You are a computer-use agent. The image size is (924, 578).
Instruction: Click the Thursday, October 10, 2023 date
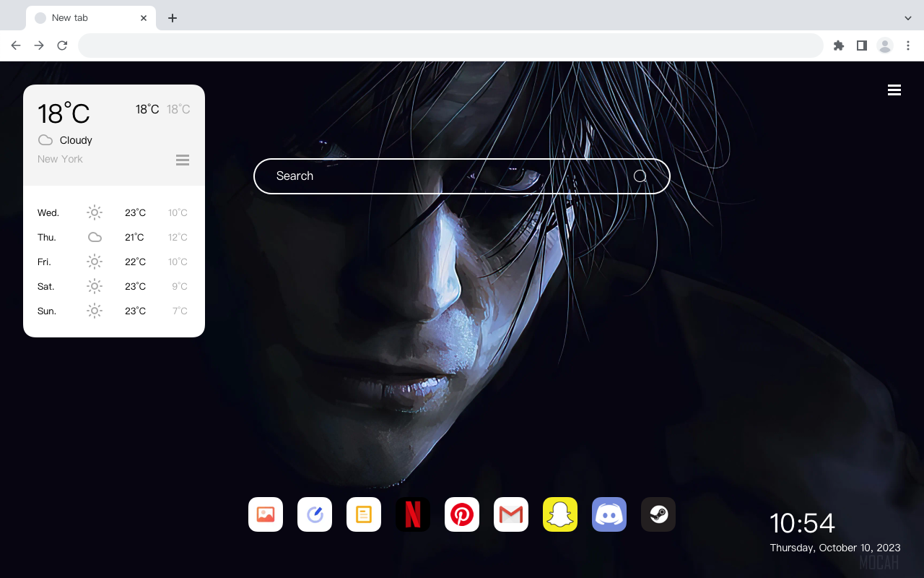point(835,548)
